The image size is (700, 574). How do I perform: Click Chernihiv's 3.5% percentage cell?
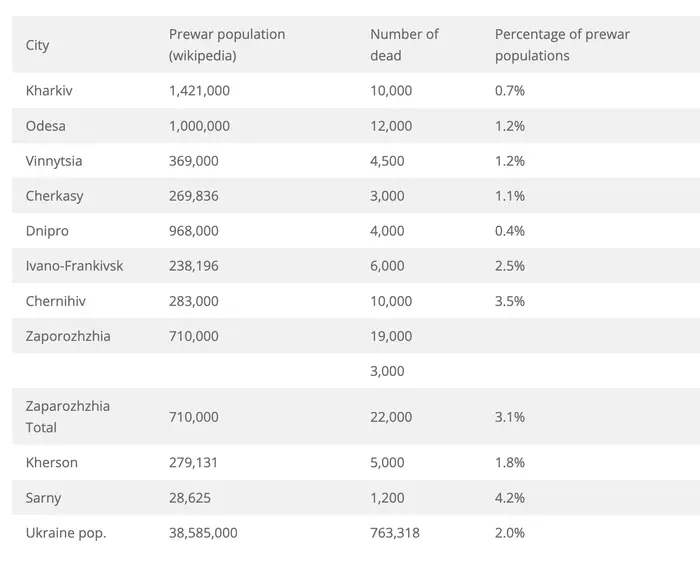click(x=510, y=301)
